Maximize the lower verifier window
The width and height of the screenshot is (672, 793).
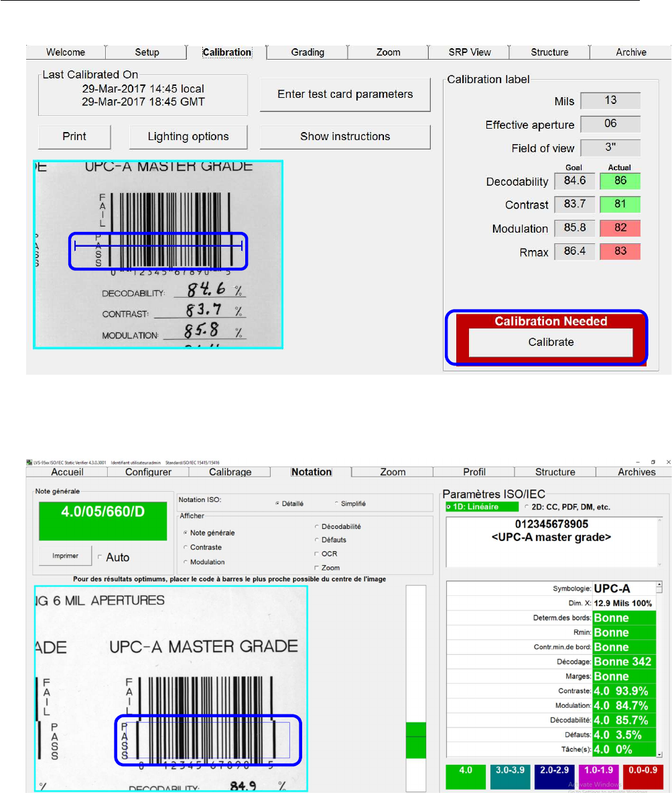click(653, 462)
